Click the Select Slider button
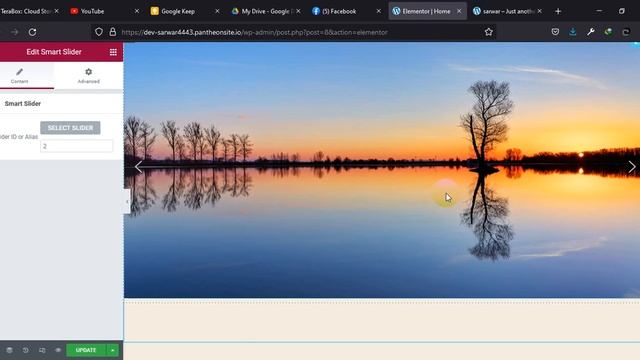Screen dimensions: 640x360 click(x=70, y=128)
